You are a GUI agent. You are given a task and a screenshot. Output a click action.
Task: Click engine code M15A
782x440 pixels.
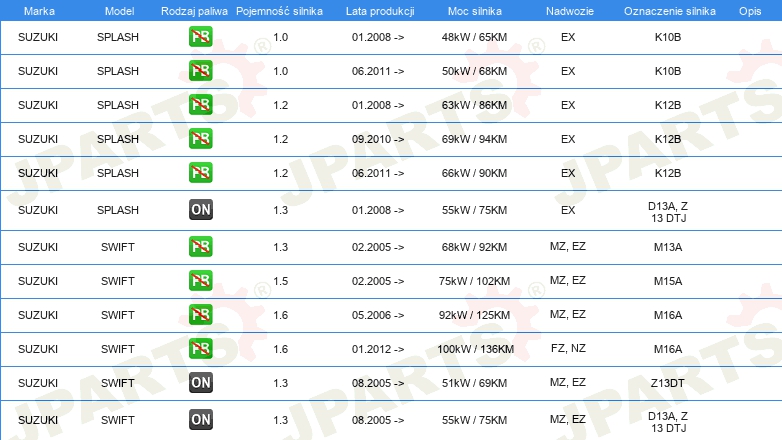pos(668,281)
